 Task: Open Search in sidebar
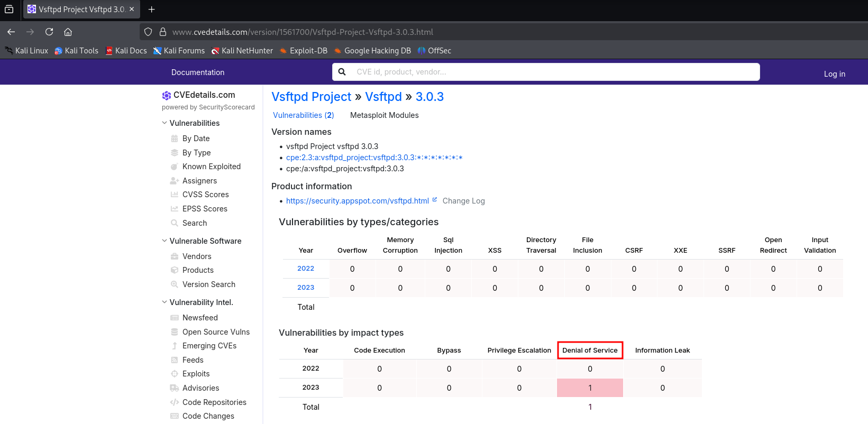[x=194, y=223]
